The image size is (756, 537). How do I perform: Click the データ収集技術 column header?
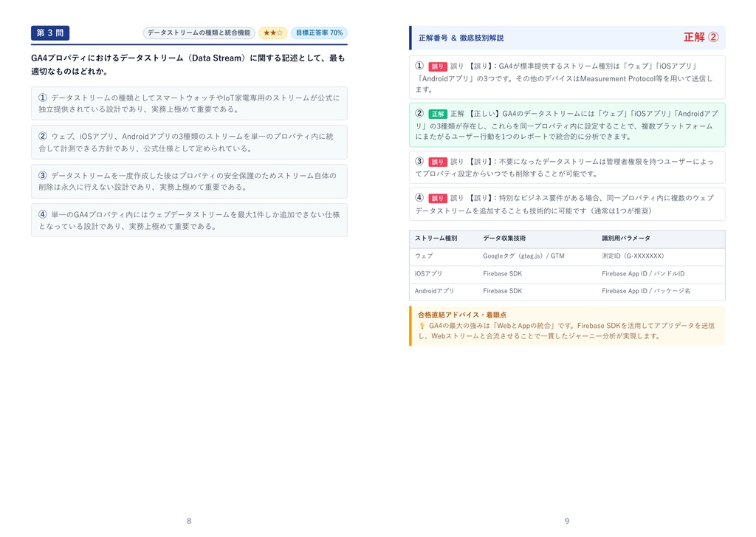[504, 239]
